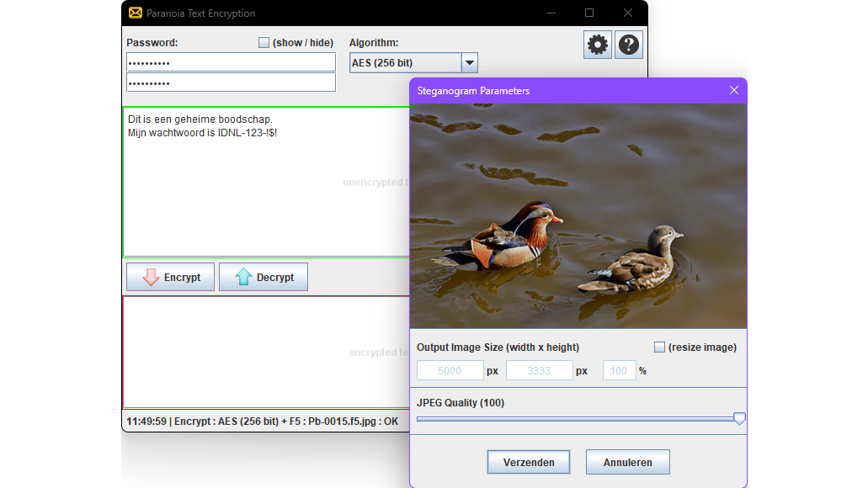The width and height of the screenshot is (868, 488).
Task: Click the height field showing 3333
Action: [x=539, y=371]
